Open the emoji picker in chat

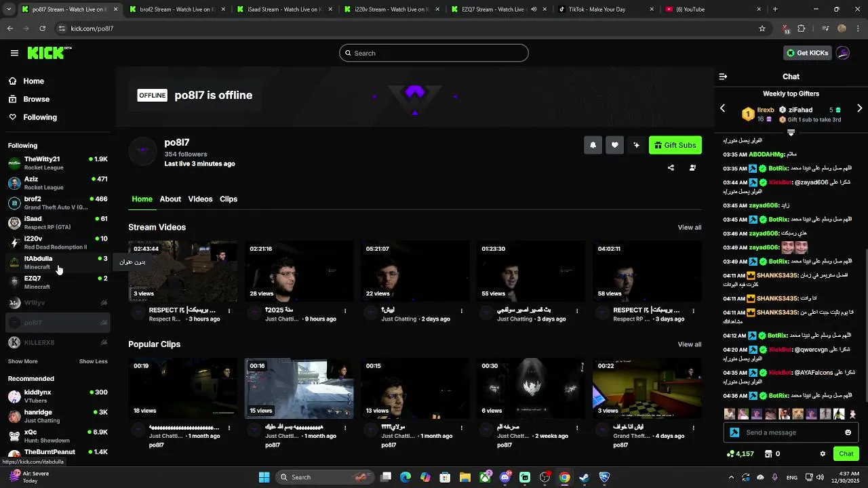click(848, 432)
